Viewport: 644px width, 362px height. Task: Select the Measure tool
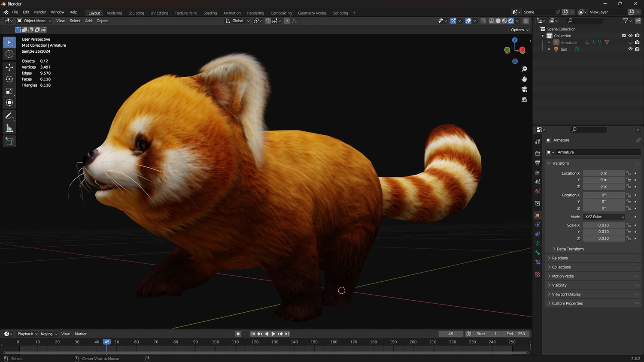(9, 128)
